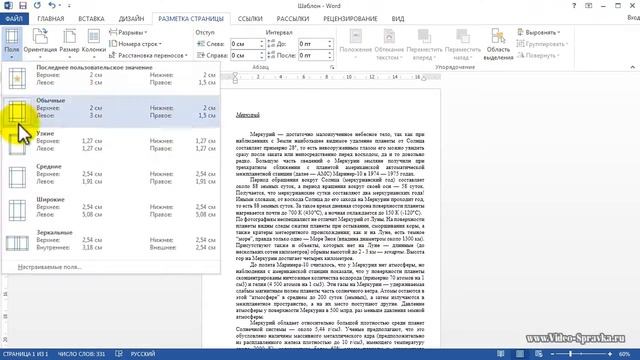Switch to the ГЛАВНАЯ tab
This screenshot has width=640, height=360.
tap(51, 19)
